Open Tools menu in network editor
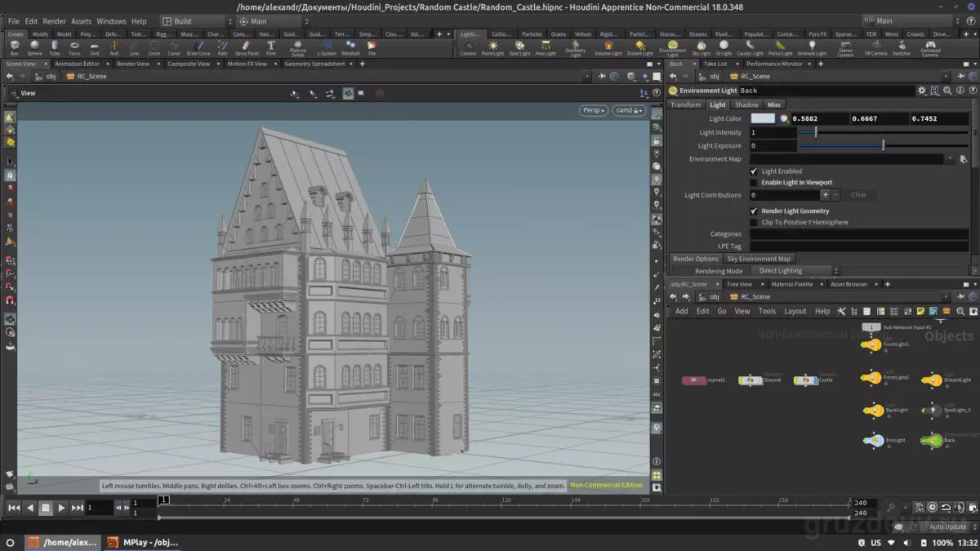Screen dimensions: 980x551 click(x=767, y=311)
